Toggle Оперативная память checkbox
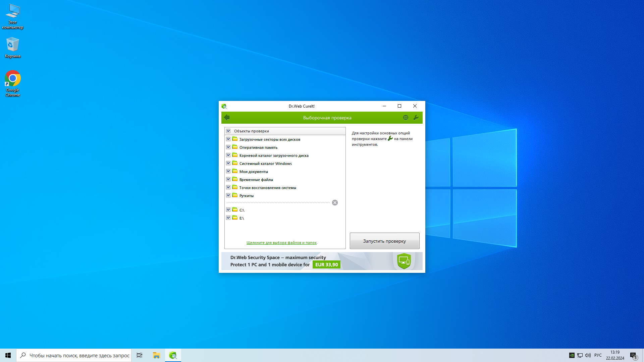644x362 pixels. [228, 147]
